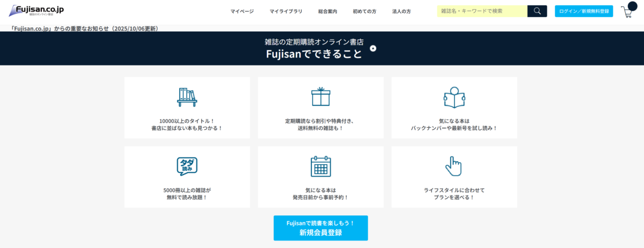The image size is (644, 248).
Task: Click the pointing hand plan icon
Action: coord(453,166)
